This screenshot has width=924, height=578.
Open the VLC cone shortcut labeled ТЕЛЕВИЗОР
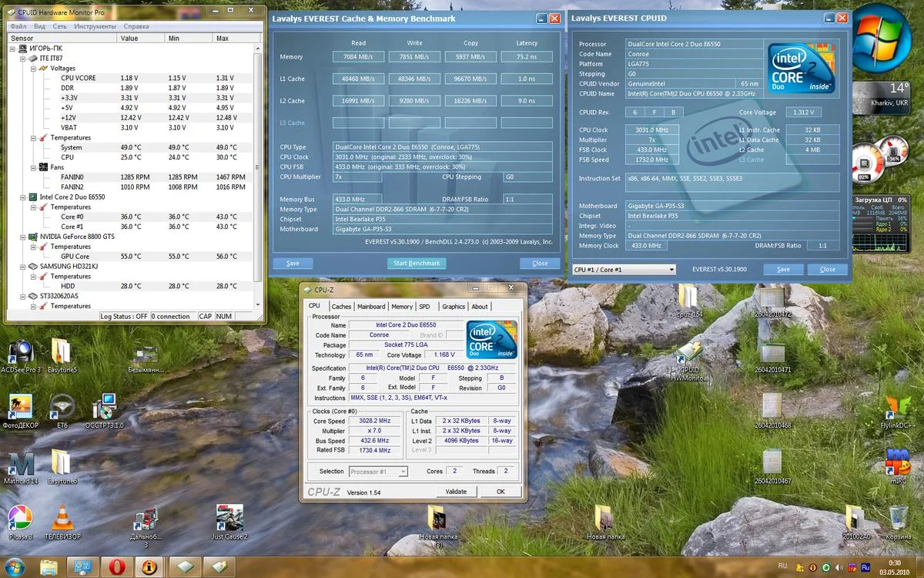tap(62, 518)
